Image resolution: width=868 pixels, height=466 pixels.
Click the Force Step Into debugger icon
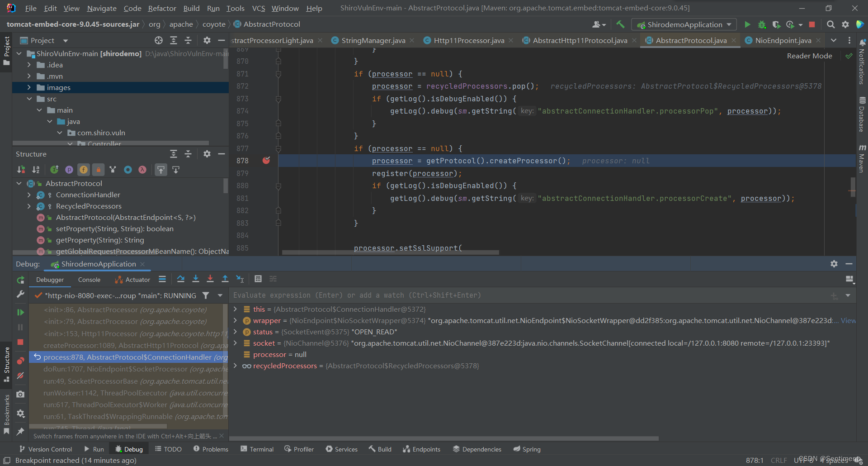tap(210, 279)
